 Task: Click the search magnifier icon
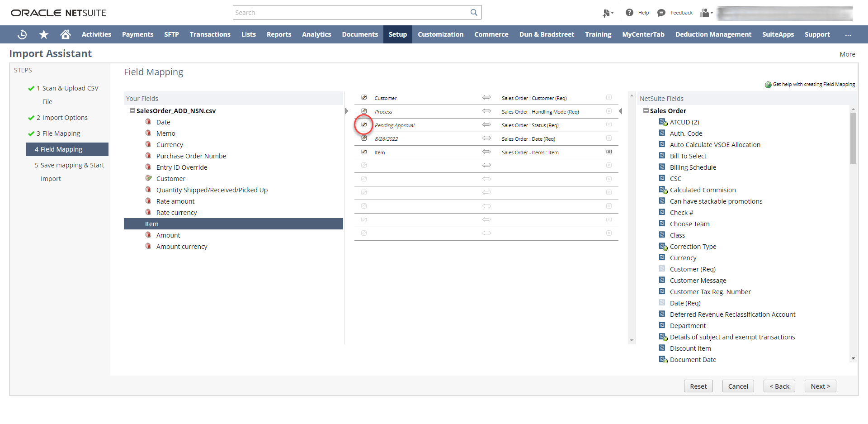pyautogui.click(x=474, y=13)
